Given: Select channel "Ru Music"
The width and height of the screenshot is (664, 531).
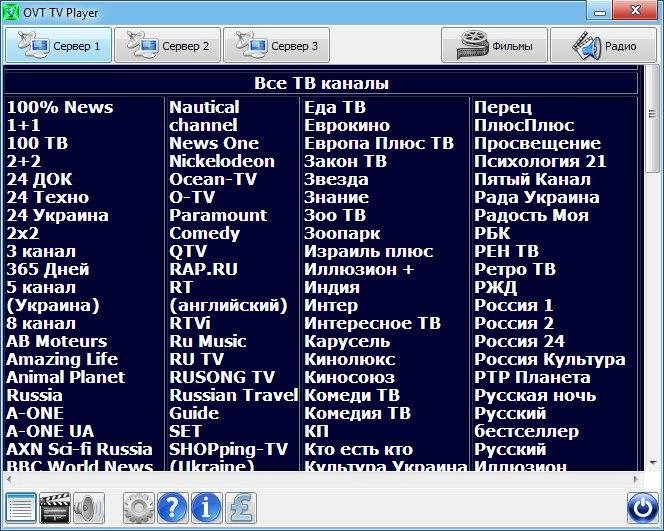Looking at the screenshot, I should pos(208,341).
